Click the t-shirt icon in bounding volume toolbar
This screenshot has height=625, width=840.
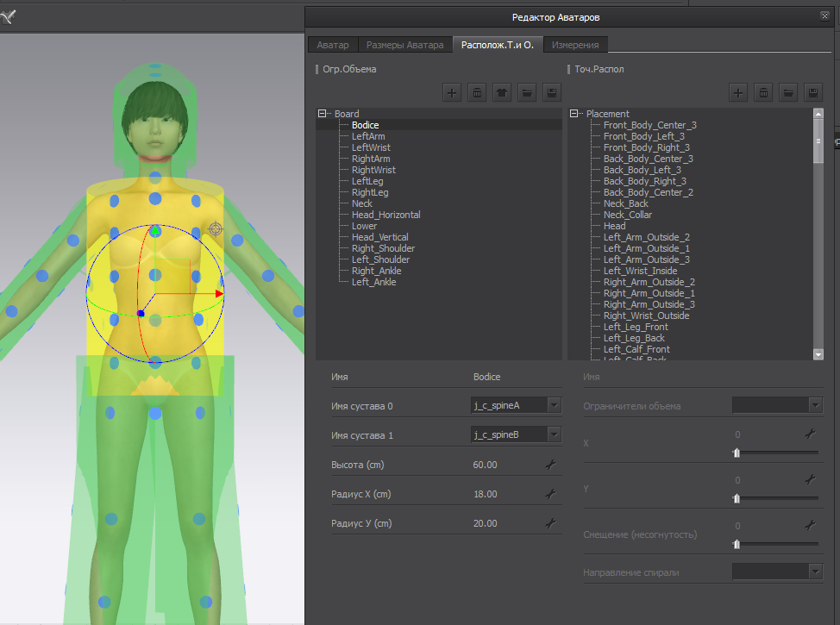click(502, 92)
